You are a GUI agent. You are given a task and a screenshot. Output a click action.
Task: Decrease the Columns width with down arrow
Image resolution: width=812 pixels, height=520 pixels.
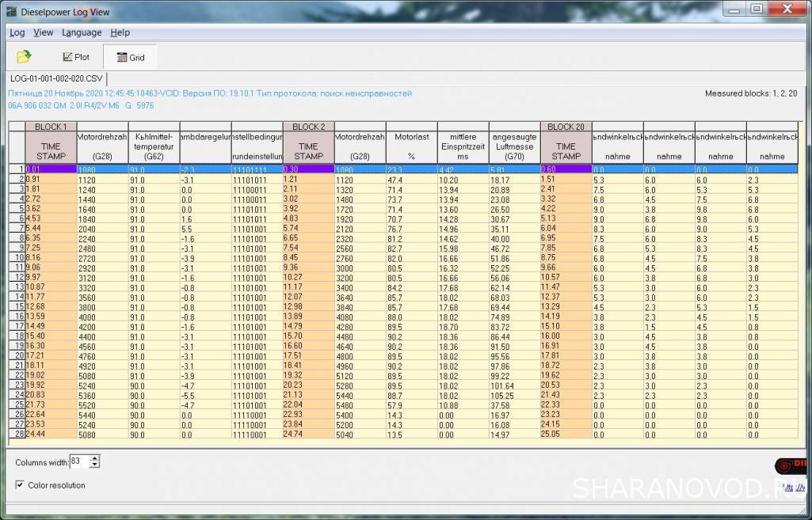[95, 465]
